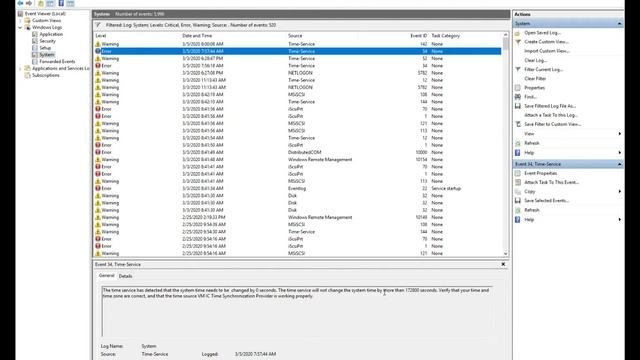Click the Save Selected Events disk icon
This screenshot has width=640, height=360.
click(x=518, y=200)
